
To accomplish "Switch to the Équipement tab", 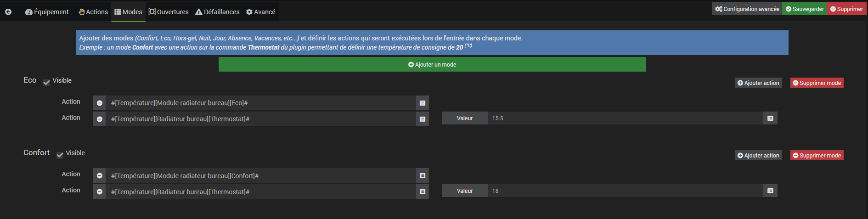I will 47,12.
